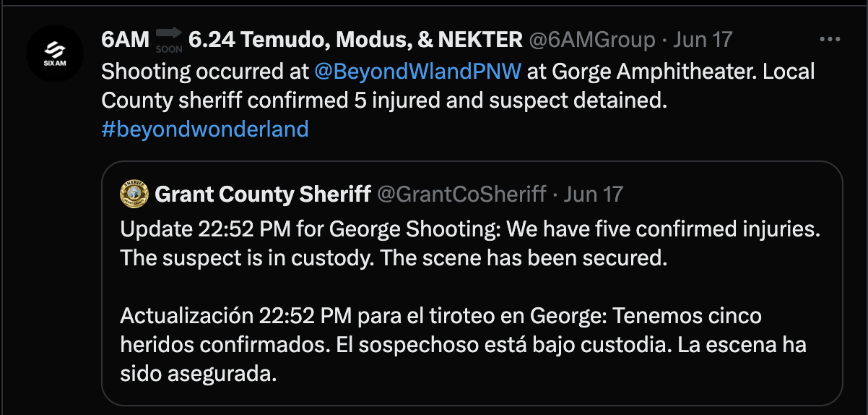Click the @6AMGroup handle
This screenshot has height=415, width=868.
click(592, 39)
